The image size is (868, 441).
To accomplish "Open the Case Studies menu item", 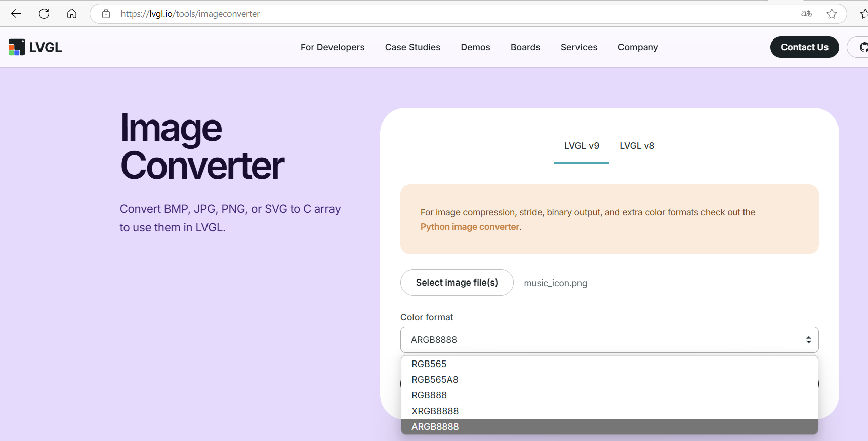I will click(412, 47).
